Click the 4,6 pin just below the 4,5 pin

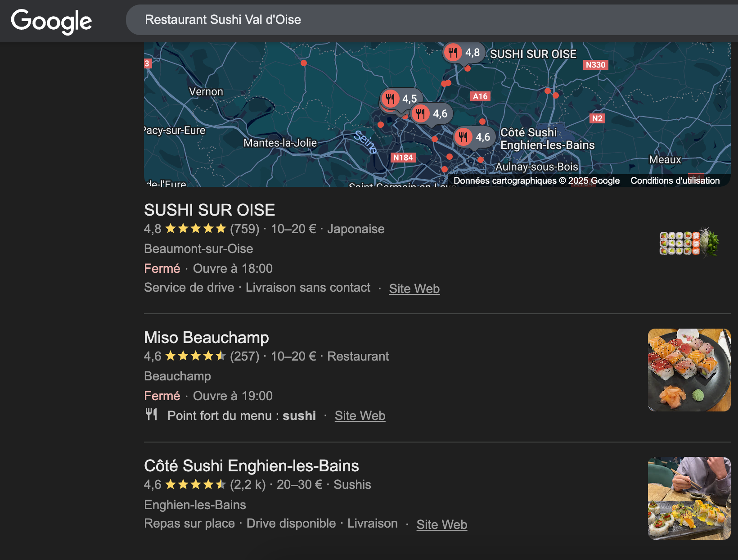[x=432, y=114]
